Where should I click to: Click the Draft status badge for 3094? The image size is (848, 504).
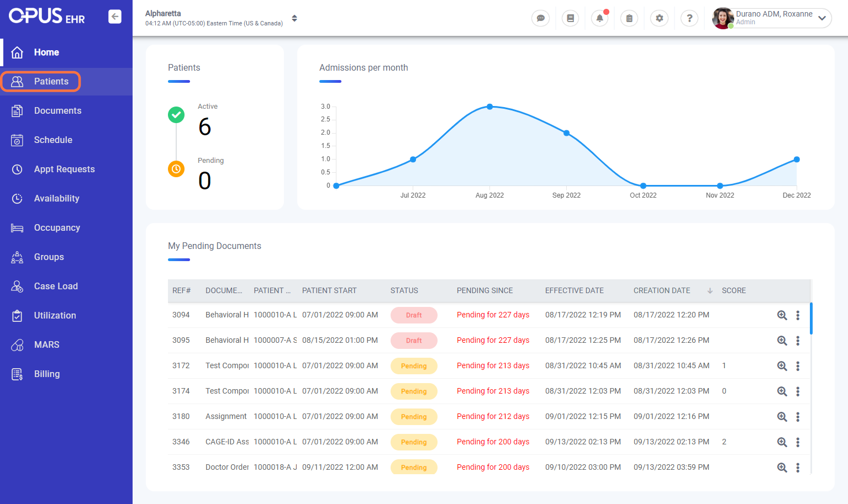click(x=414, y=315)
